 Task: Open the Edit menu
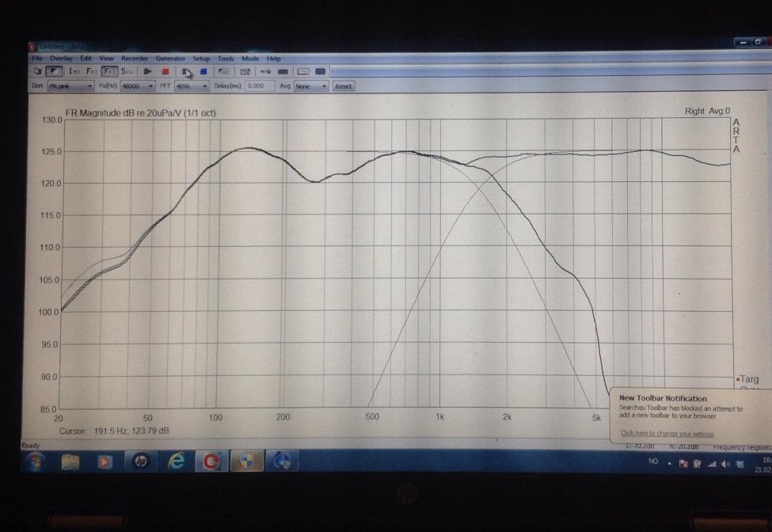tap(86, 58)
